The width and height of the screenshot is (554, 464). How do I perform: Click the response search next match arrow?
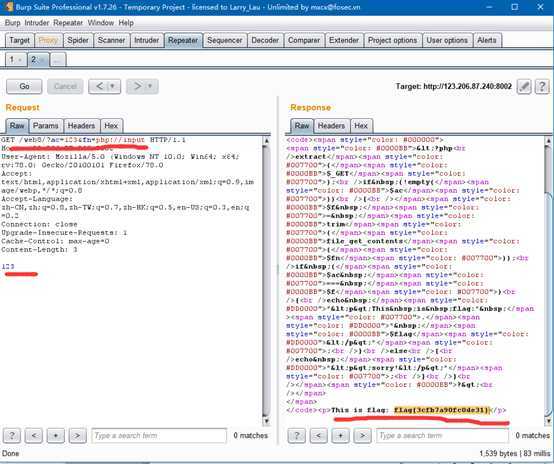[363, 435]
